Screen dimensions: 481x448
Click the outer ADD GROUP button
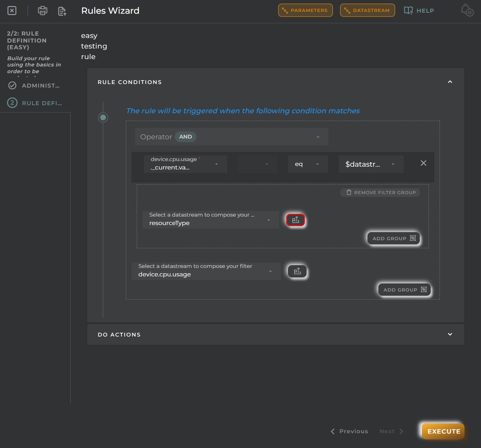tap(404, 289)
